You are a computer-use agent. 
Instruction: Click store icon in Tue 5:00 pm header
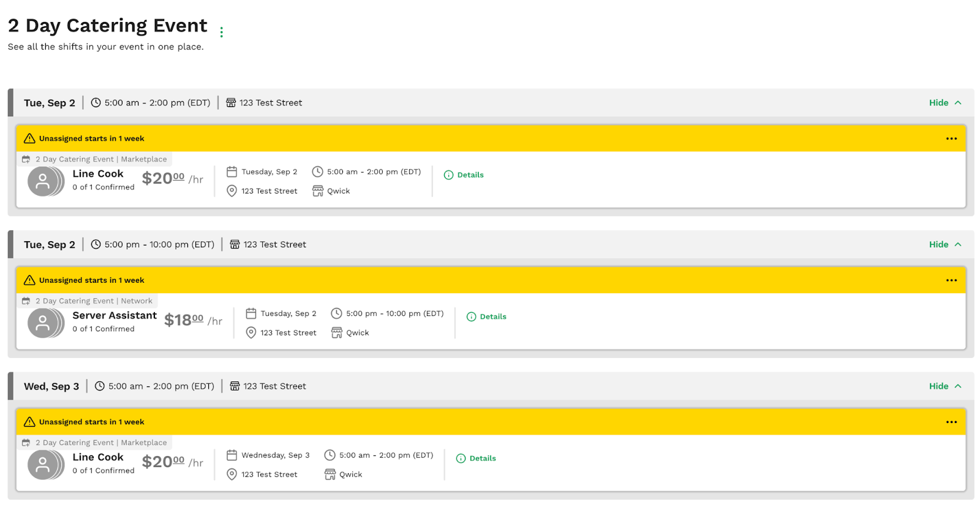pyautogui.click(x=235, y=244)
